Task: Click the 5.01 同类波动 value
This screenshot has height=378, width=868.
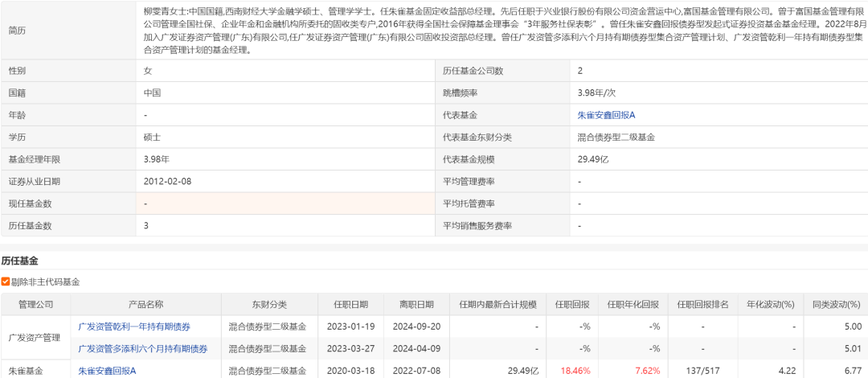Action: click(853, 348)
